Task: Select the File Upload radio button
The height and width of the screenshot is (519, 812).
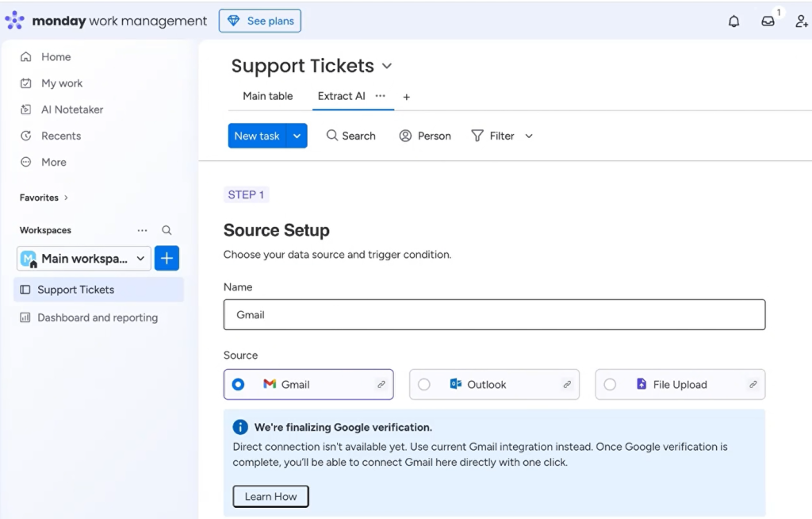Action: pos(610,385)
